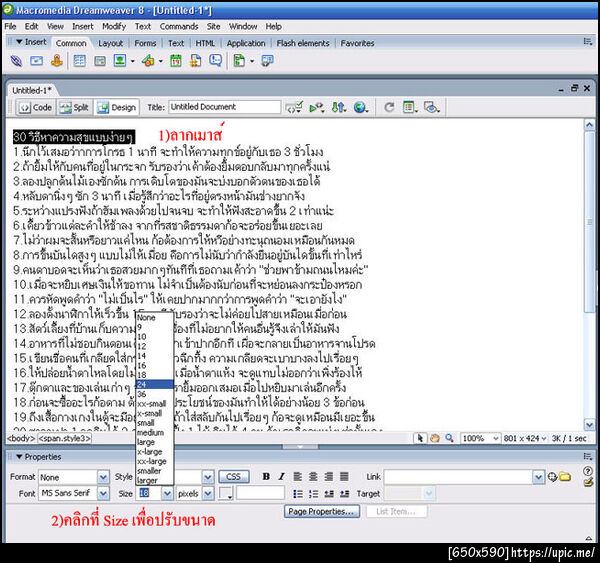Open the text color swatch picker

click(226, 494)
